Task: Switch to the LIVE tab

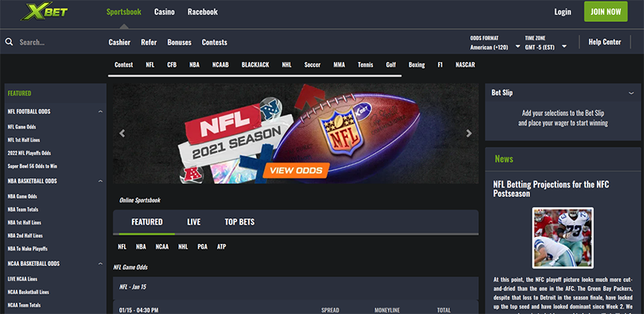Action: (194, 222)
